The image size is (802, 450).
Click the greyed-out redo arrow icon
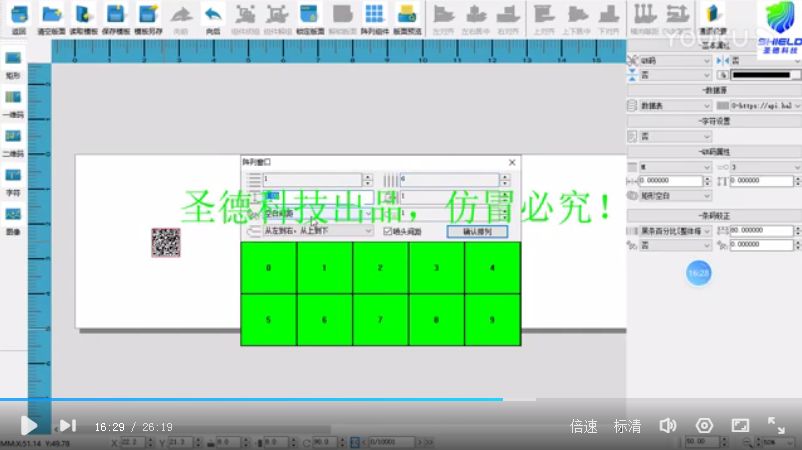tap(181, 14)
